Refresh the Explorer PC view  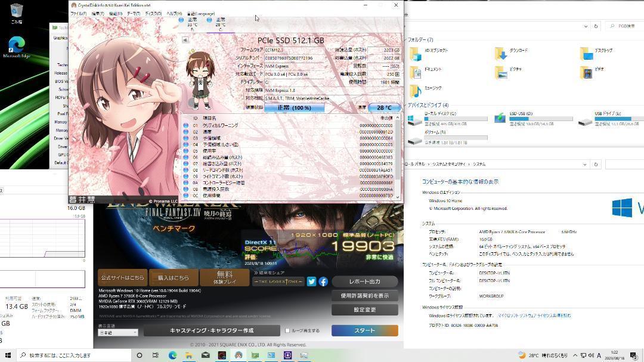tap(596, 26)
